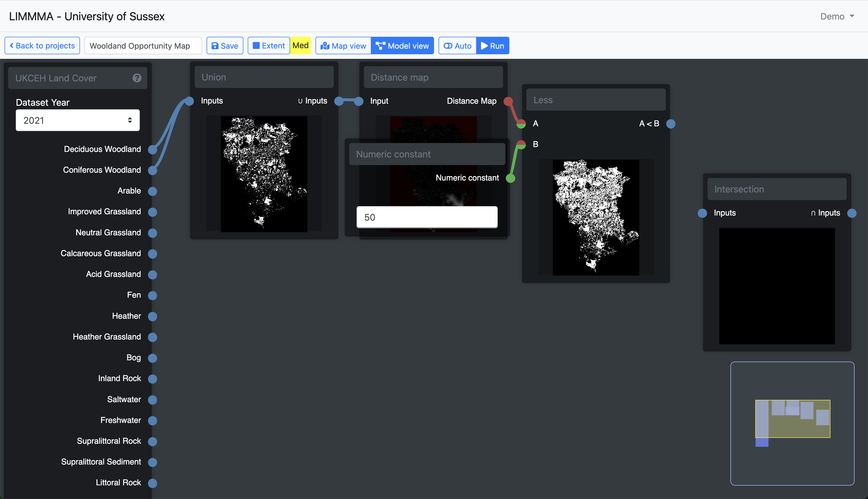Click the UKCEH Land Cover help icon

coord(137,78)
